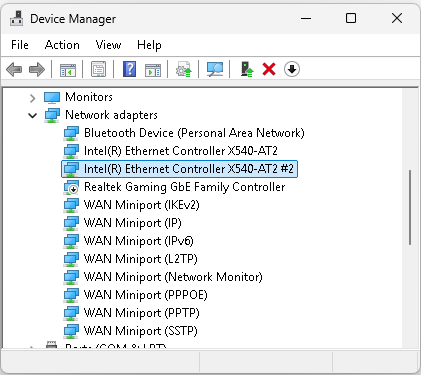Click the Network adapters category icon
This screenshot has width=421, height=375.
coord(52,115)
